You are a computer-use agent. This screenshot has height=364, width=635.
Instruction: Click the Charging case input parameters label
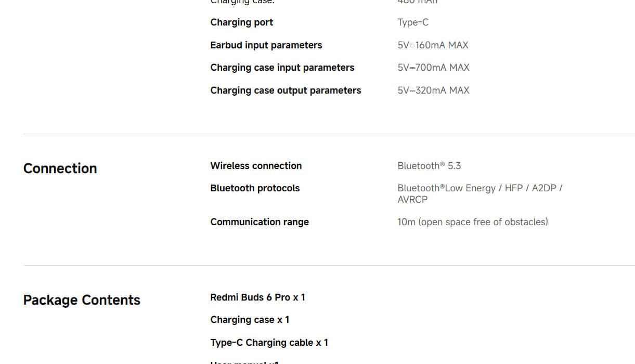[x=282, y=68]
